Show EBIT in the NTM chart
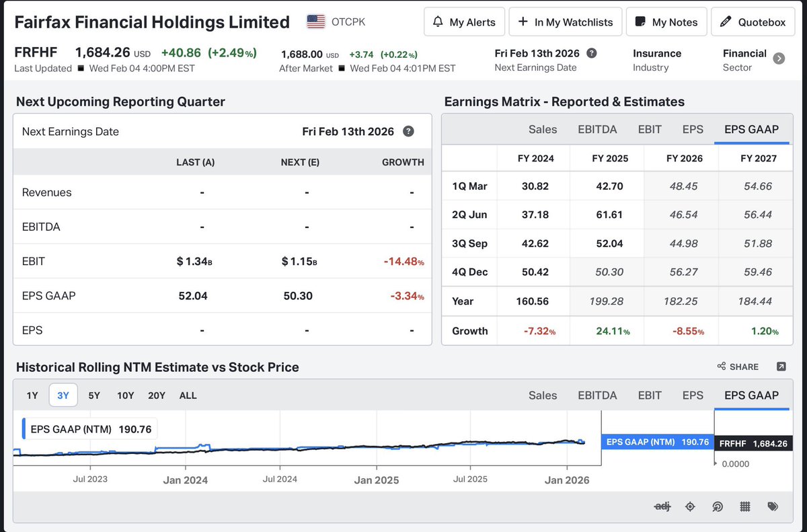Image resolution: width=807 pixels, height=532 pixels. click(x=650, y=395)
